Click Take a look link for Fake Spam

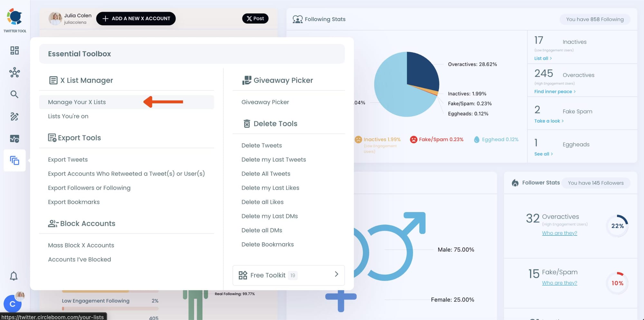[x=549, y=121]
